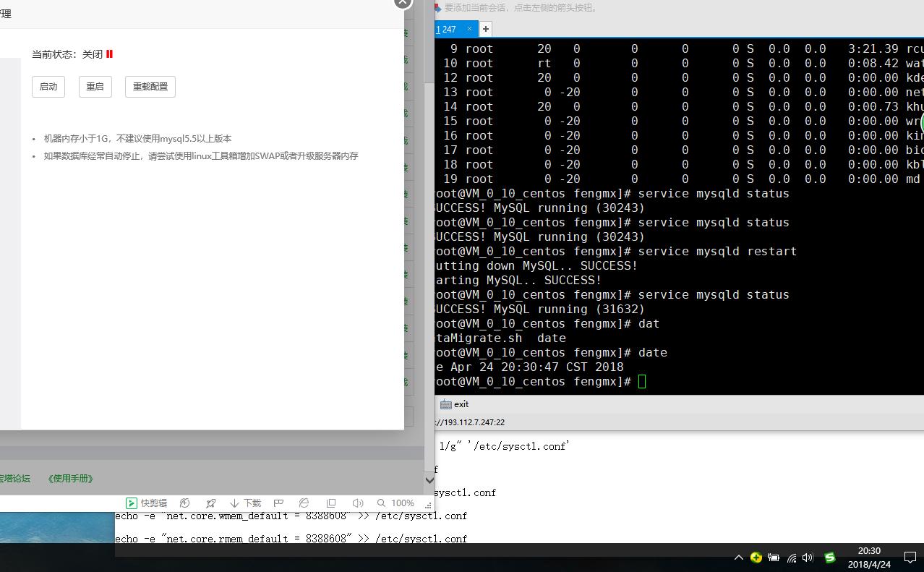Open the battery power tray icon

click(774, 558)
